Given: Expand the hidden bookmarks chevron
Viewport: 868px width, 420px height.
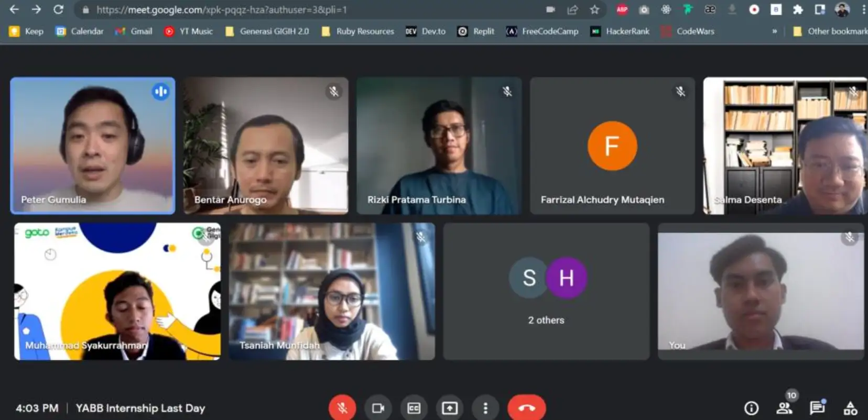Looking at the screenshot, I should [774, 31].
